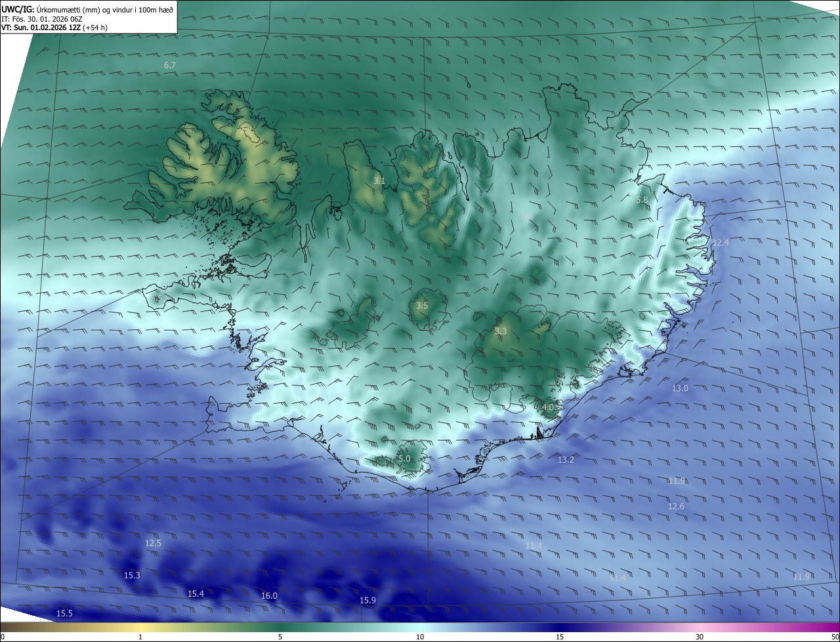
Task: Click the 5.8 value label in the northeast
Action: coord(642,200)
